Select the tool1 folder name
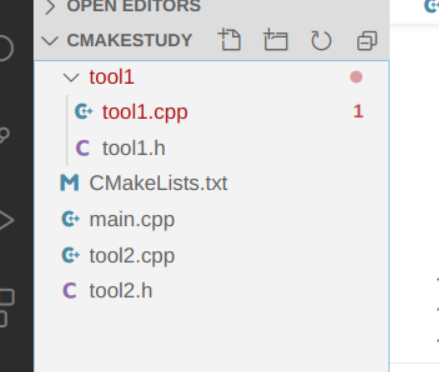The image size is (439, 372). (x=112, y=77)
